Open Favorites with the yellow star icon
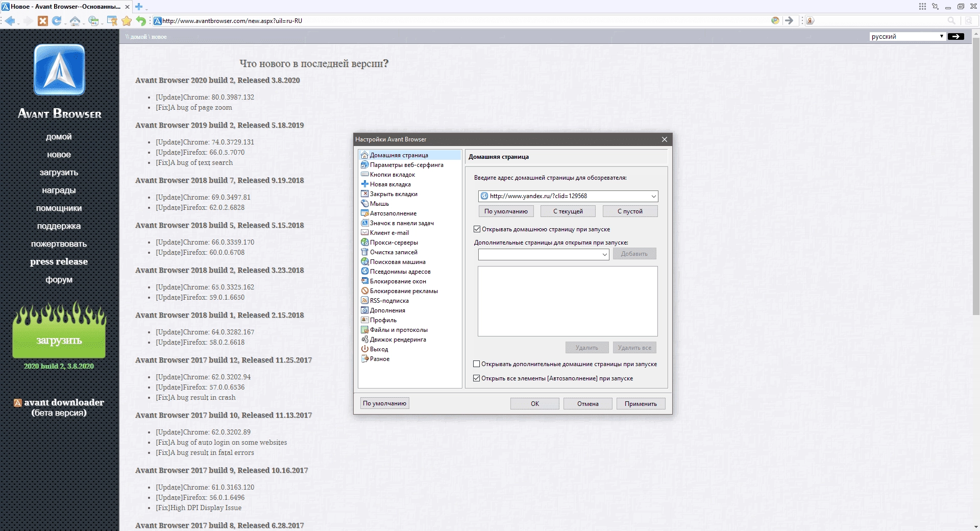980x531 pixels. pyautogui.click(x=127, y=21)
